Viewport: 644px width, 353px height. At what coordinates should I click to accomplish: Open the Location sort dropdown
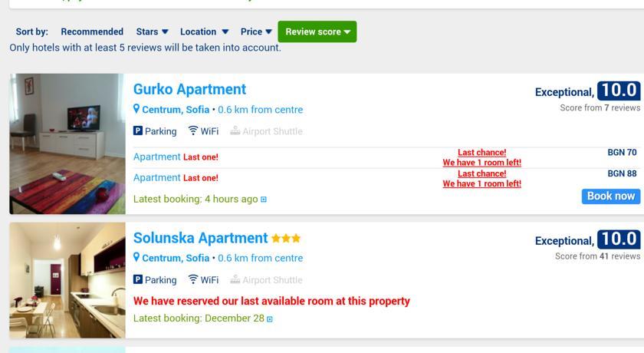[204, 31]
